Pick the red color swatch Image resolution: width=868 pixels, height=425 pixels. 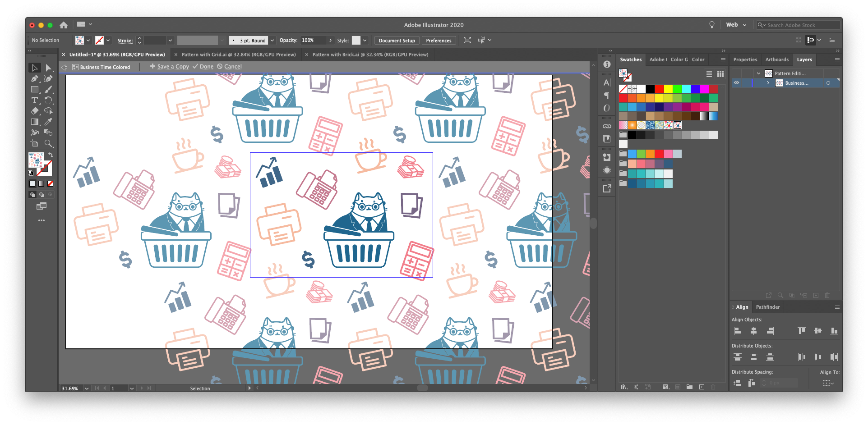click(x=659, y=89)
